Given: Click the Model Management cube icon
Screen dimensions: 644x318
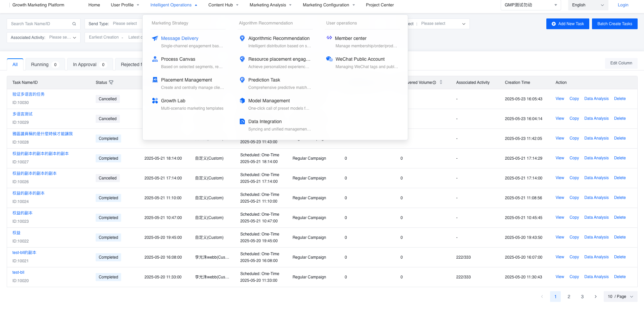Looking at the screenshot, I should point(242,101).
